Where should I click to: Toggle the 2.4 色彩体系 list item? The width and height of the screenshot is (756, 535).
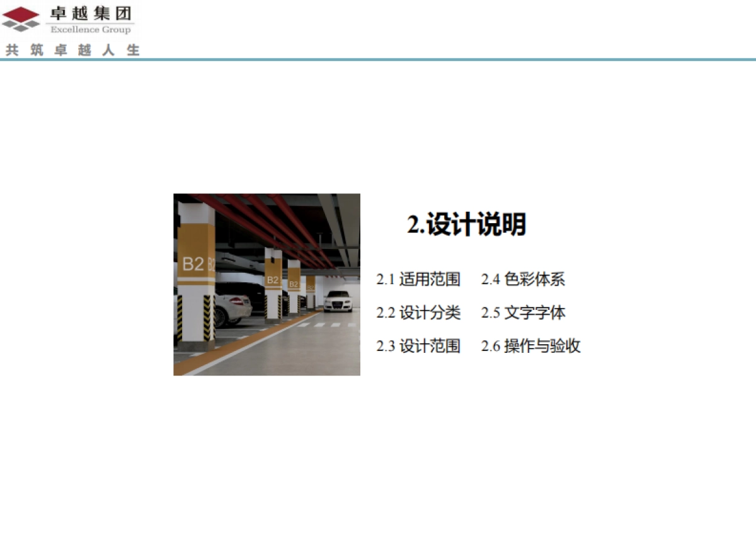(524, 279)
